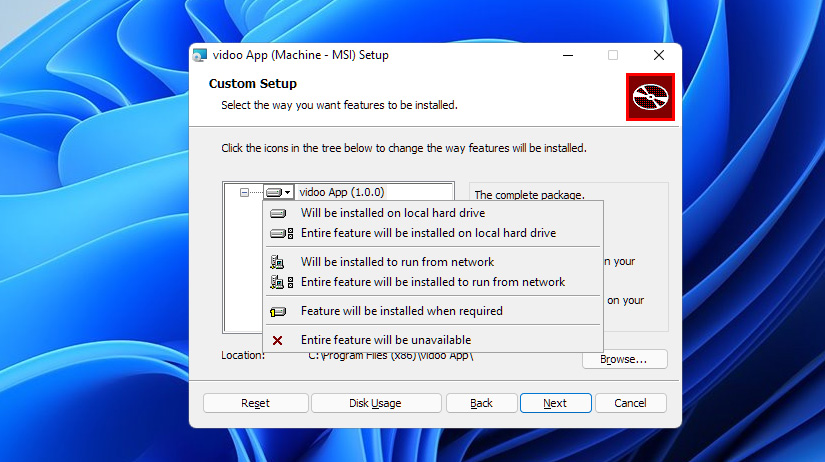Viewport: 825px width, 462px height.
Task: Close the setup window
Action: click(659, 55)
